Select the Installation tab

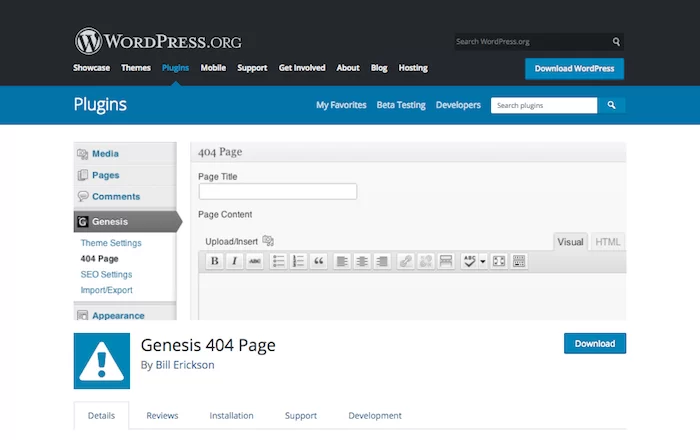pyautogui.click(x=231, y=416)
